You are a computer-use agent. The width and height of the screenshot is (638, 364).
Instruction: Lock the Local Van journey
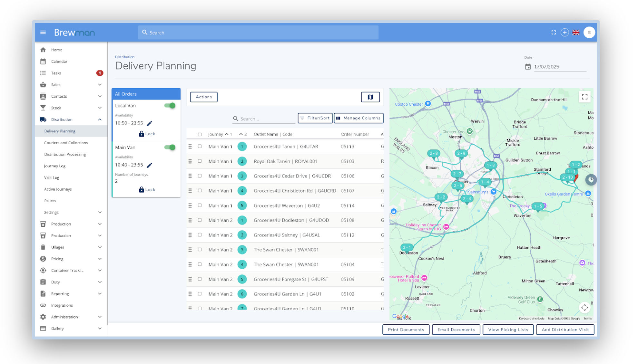coord(147,134)
